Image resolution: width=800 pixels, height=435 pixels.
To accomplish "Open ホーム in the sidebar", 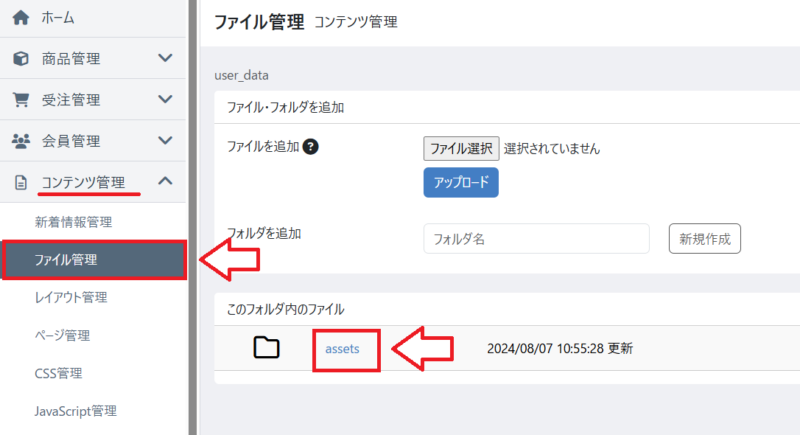I will (x=58, y=18).
